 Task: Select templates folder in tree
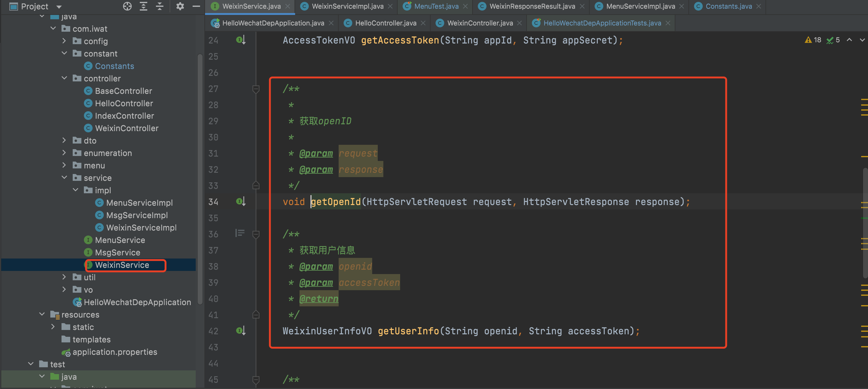(x=86, y=340)
